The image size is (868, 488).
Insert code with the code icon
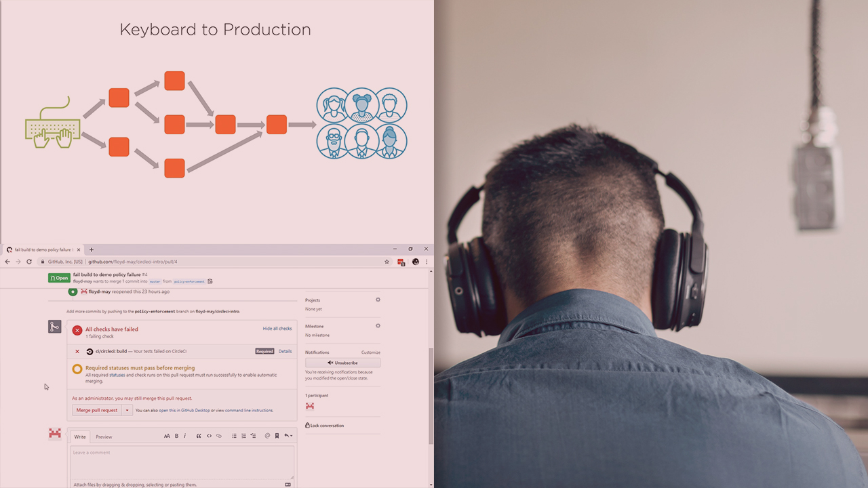[209, 436]
